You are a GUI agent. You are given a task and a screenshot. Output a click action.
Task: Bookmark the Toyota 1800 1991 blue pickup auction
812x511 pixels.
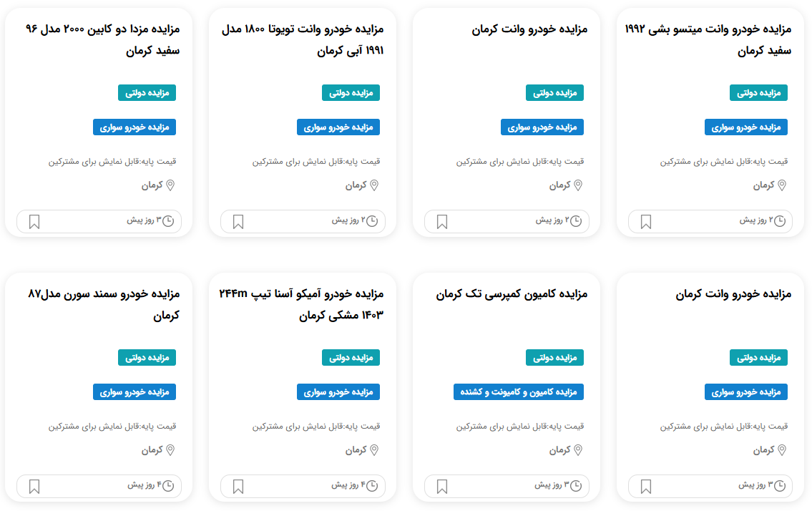point(238,222)
